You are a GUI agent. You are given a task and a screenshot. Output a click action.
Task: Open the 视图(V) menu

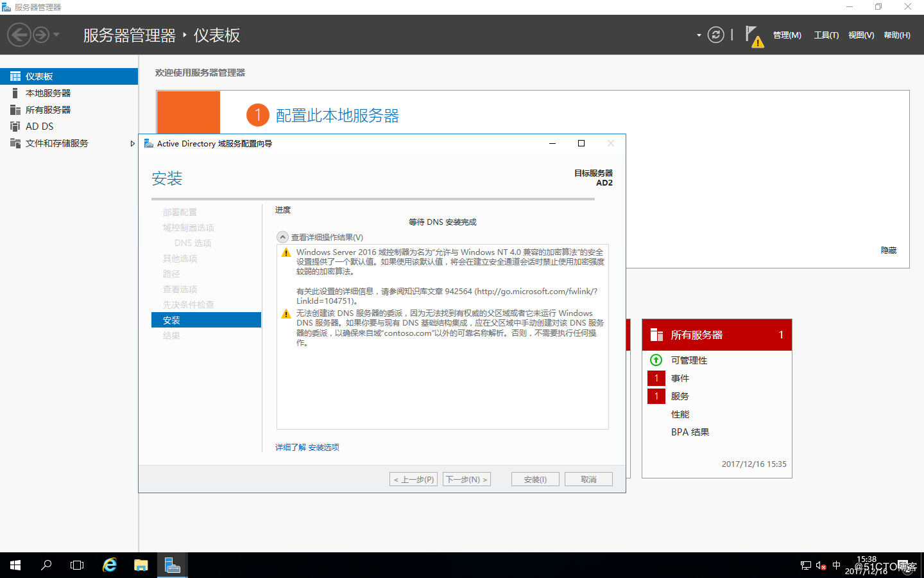[861, 35]
